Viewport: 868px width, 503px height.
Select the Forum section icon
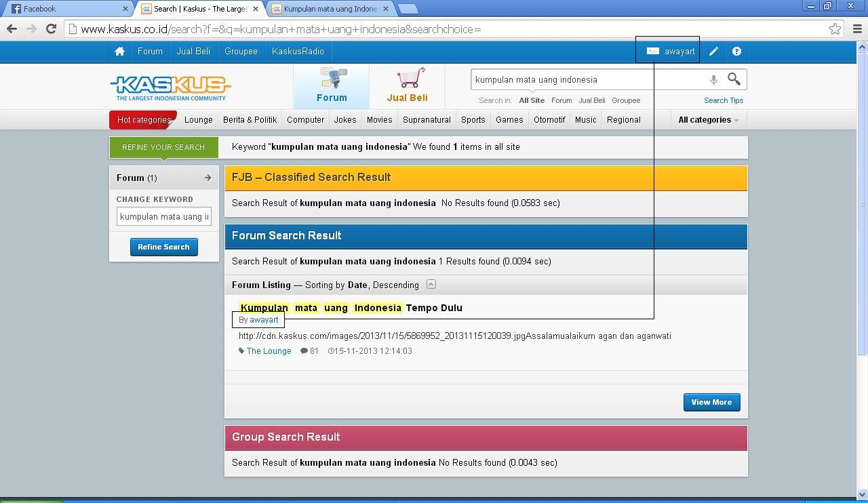click(x=332, y=86)
